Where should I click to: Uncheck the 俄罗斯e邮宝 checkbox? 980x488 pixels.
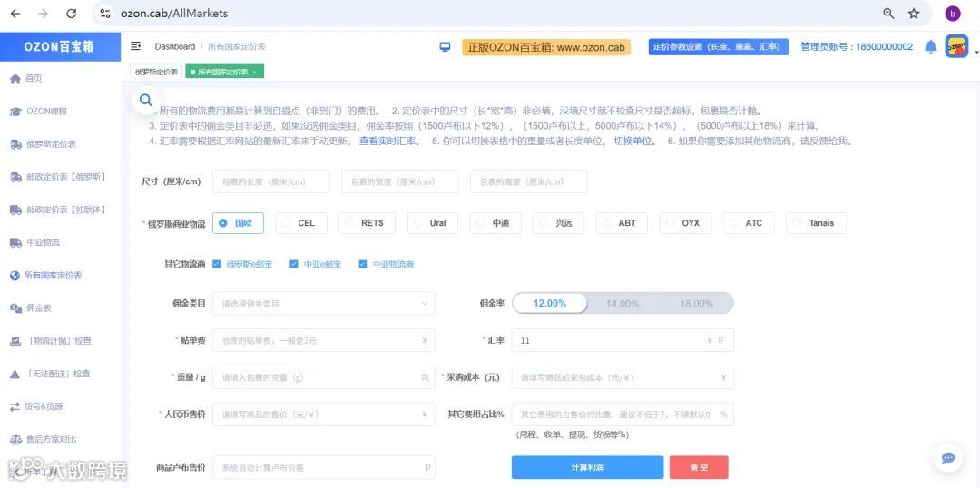(x=217, y=264)
